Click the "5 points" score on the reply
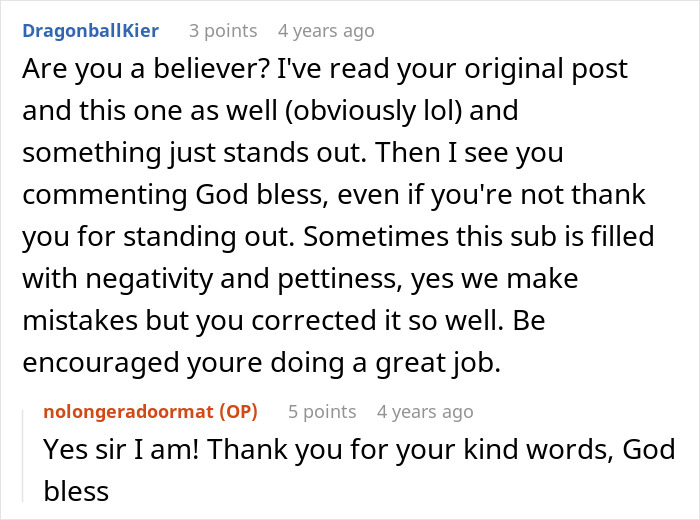Viewport: 700px width, 520px height. point(321,411)
